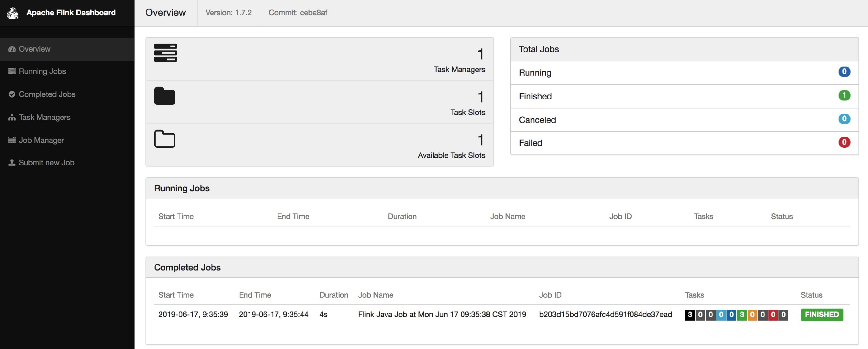Click the Canceled row in Total Jobs

pyautogui.click(x=537, y=120)
